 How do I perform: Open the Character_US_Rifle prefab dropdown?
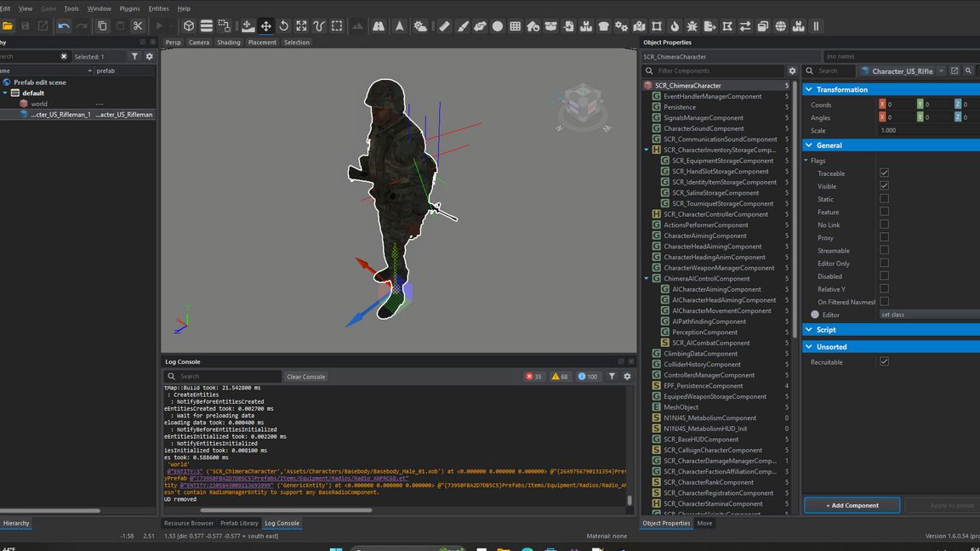tap(941, 71)
